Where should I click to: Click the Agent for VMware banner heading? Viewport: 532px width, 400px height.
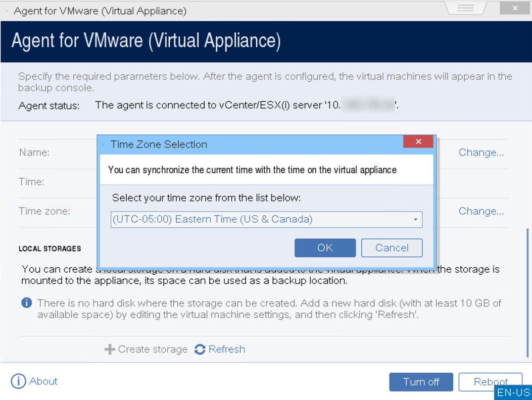point(146,41)
